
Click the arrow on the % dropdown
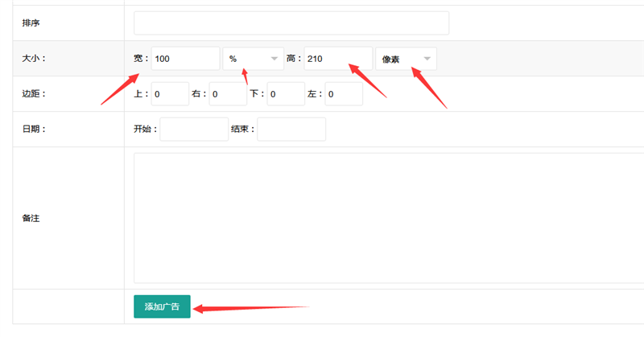275,59
